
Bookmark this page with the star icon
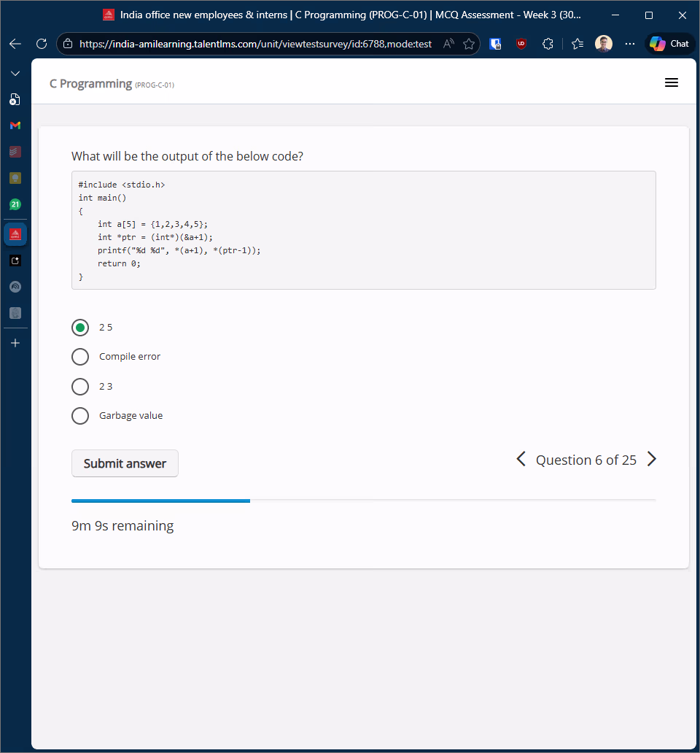469,44
